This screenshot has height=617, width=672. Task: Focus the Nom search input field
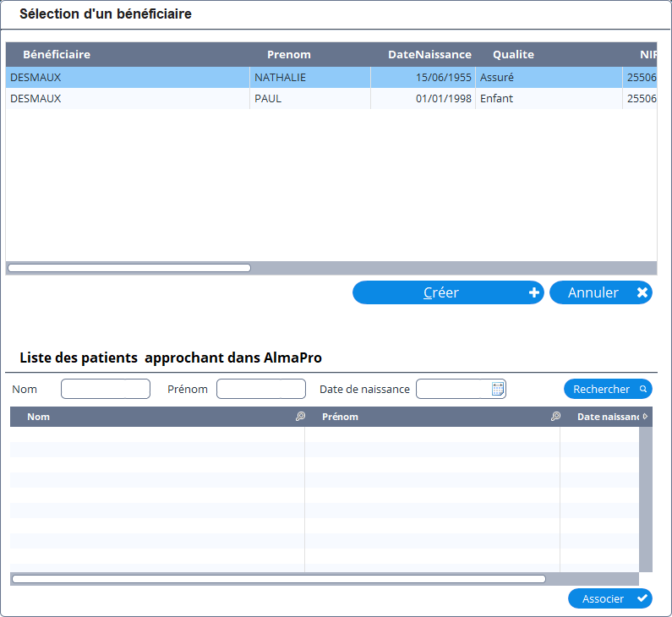105,389
